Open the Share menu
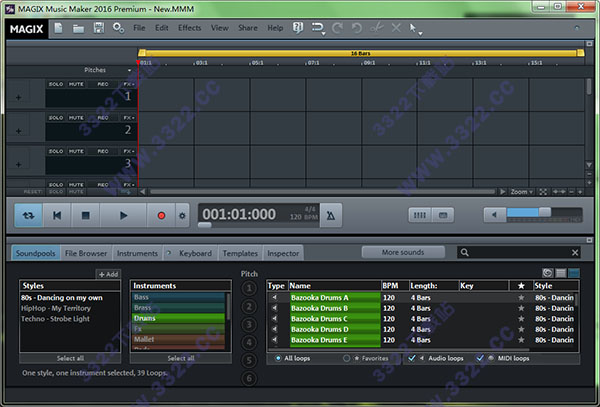Screen dimensions: 600x407 (248, 28)
